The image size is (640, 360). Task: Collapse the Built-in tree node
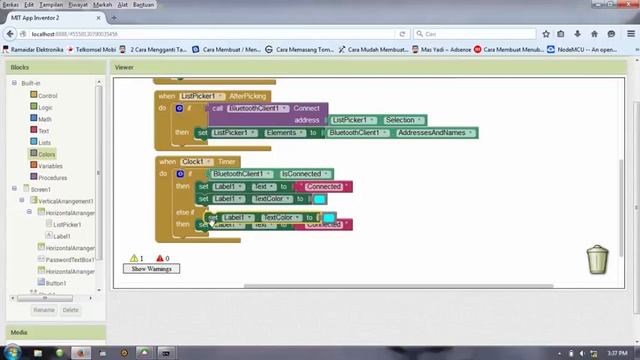click(x=14, y=83)
